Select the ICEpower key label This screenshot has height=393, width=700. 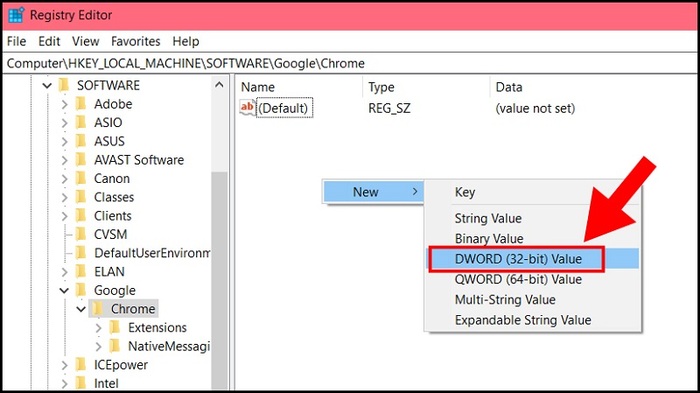pyautogui.click(x=121, y=365)
